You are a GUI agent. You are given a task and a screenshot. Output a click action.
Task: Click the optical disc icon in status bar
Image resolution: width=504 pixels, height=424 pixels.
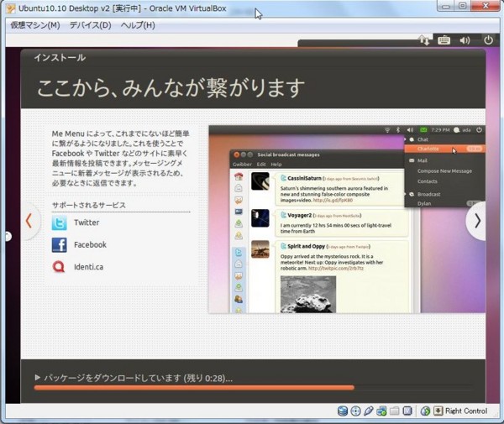point(356,411)
